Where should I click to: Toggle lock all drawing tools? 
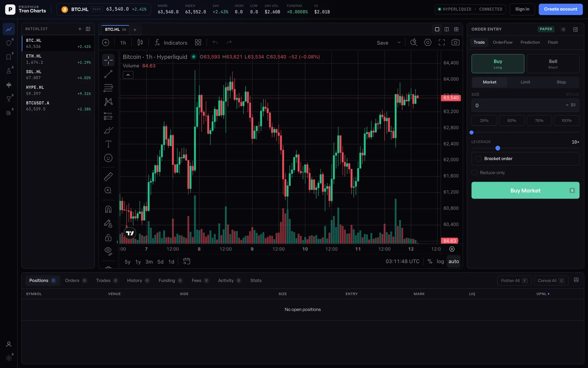(108, 237)
